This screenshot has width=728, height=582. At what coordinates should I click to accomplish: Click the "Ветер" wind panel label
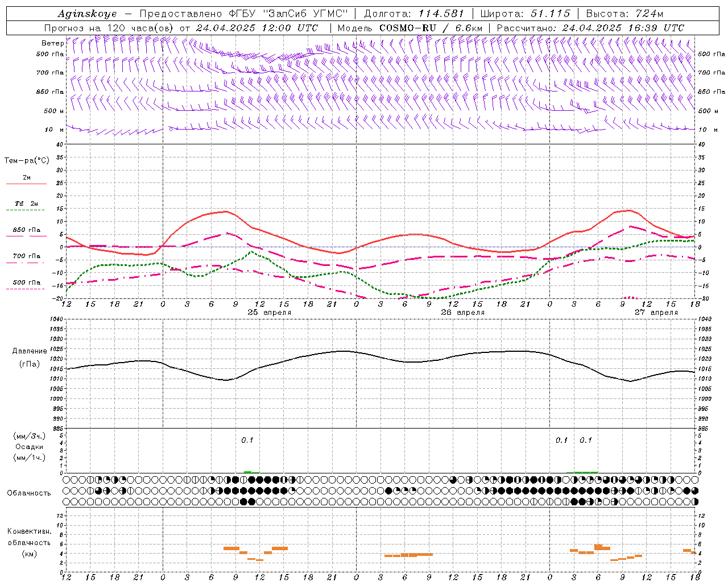click(x=52, y=43)
